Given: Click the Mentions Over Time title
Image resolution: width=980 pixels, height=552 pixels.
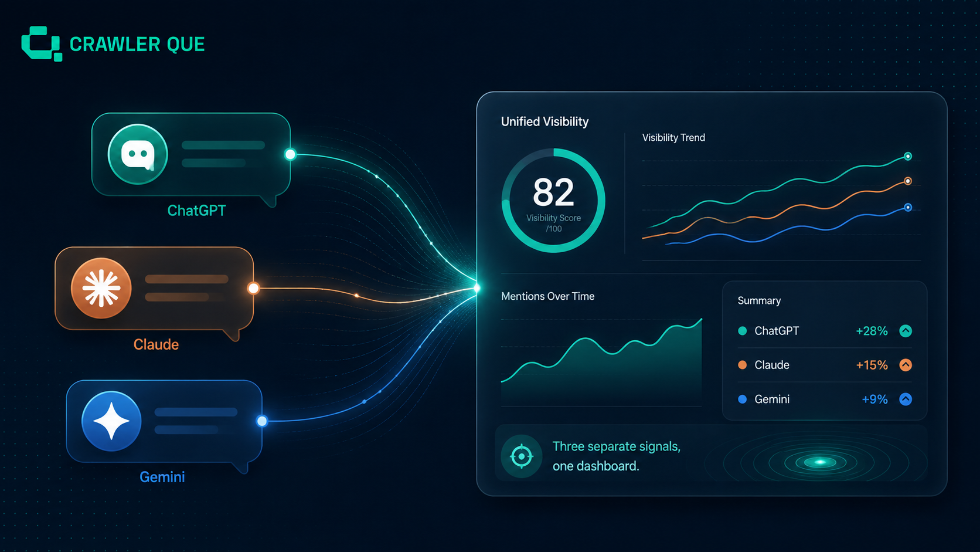Looking at the screenshot, I should click(x=547, y=296).
